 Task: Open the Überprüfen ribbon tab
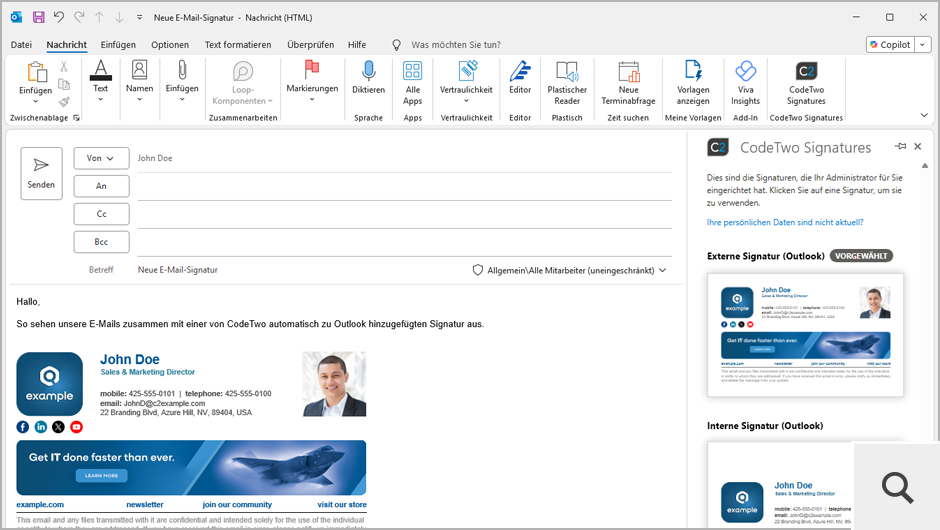point(311,44)
